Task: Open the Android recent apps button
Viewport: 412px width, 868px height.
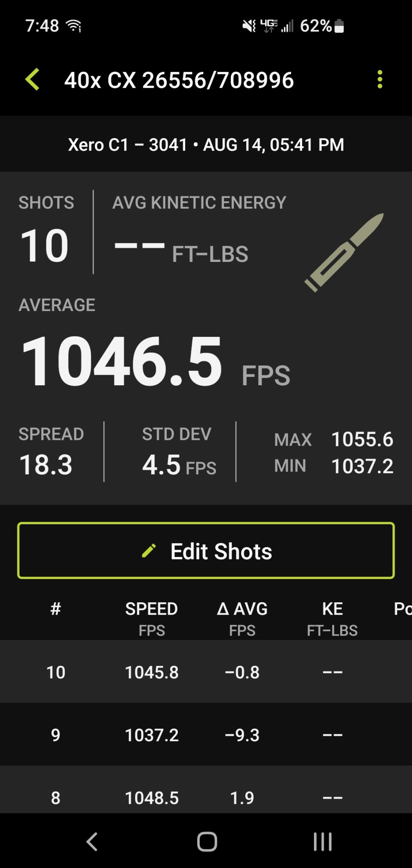Action: 322,841
